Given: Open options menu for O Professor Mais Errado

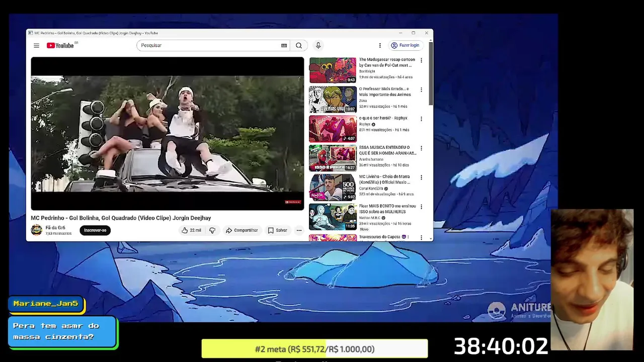Looking at the screenshot, I should pos(421,89).
